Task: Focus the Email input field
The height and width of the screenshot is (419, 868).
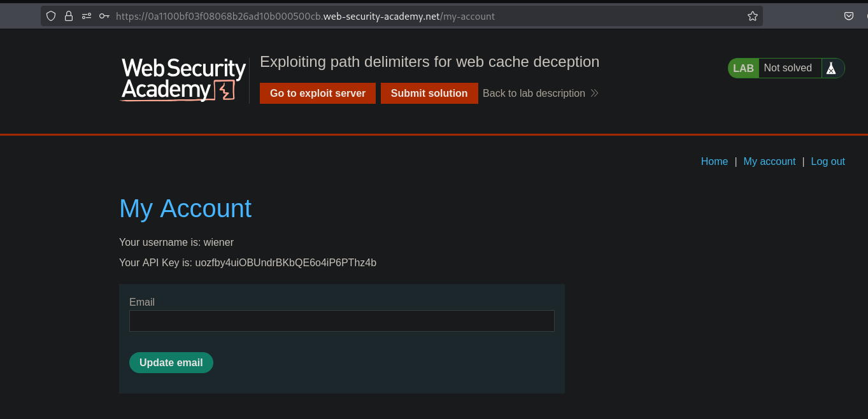Action: (341, 321)
